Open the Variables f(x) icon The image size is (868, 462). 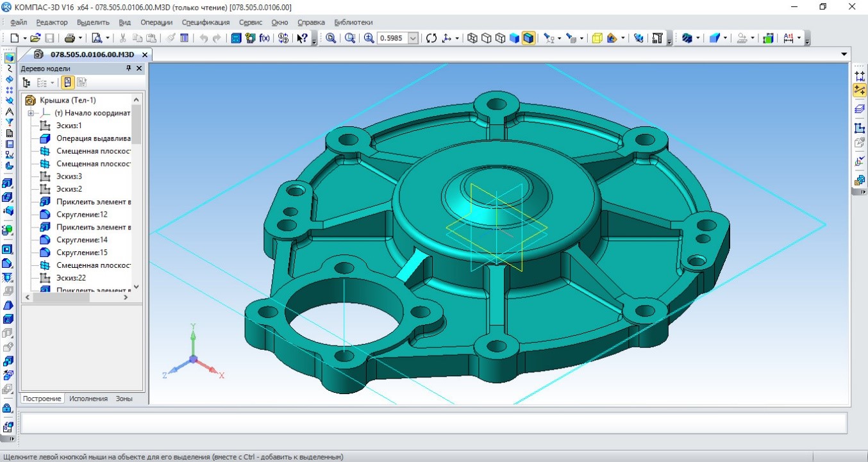coord(264,38)
